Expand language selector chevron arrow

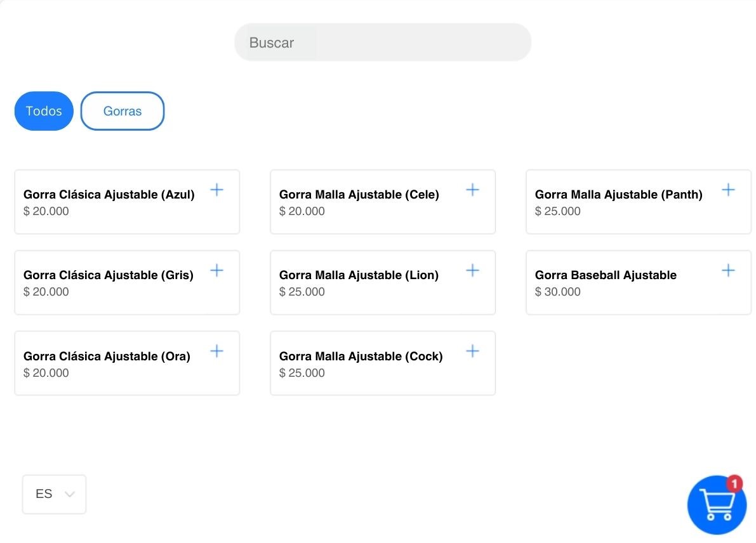(69, 494)
